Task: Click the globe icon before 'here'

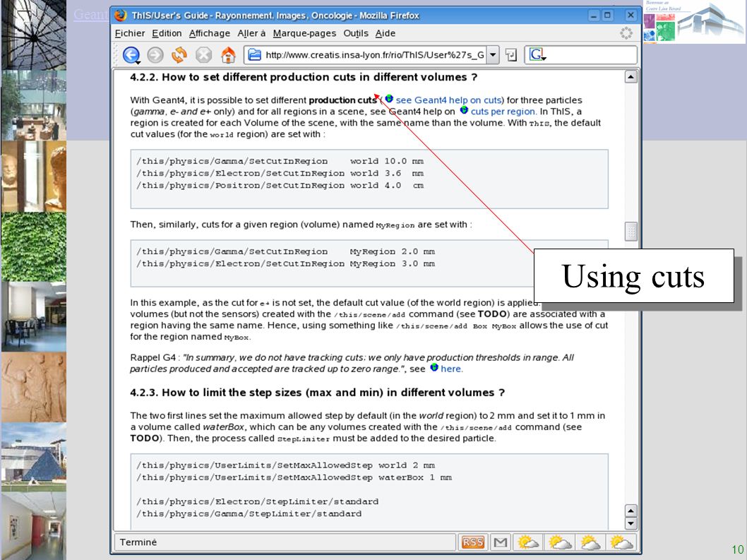Action: [x=434, y=367]
